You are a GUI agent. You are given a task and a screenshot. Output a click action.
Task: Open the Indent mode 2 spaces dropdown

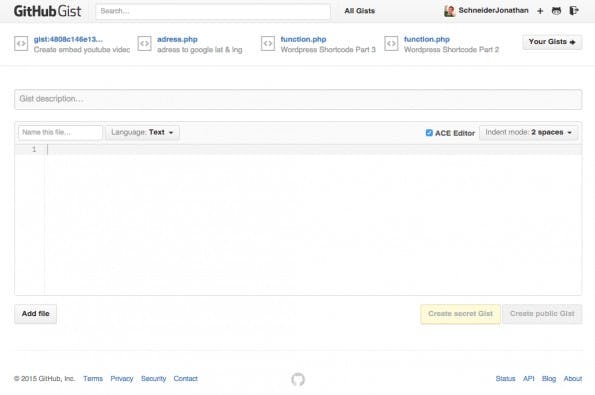coord(529,132)
